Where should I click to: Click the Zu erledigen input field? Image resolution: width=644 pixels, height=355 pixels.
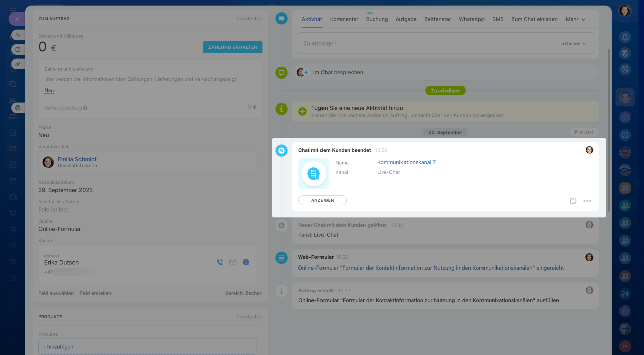pos(428,44)
